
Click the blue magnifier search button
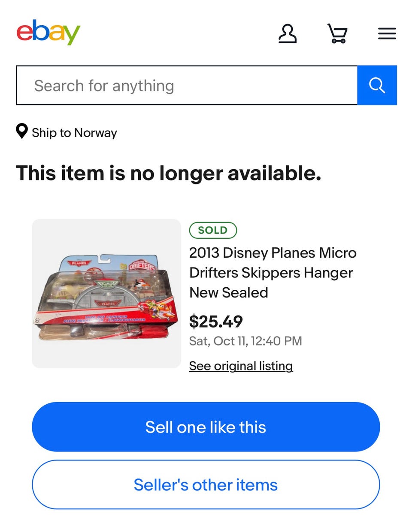pyautogui.click(x=377, y=85)
